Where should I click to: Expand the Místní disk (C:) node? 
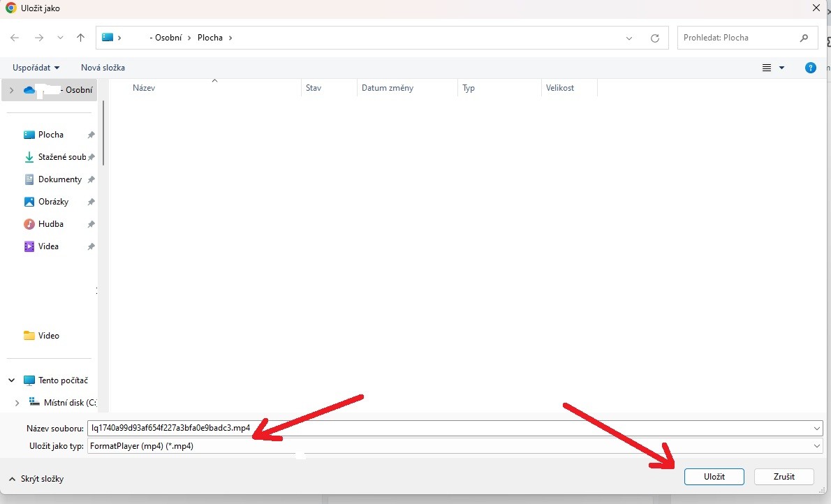coord(17,403)
